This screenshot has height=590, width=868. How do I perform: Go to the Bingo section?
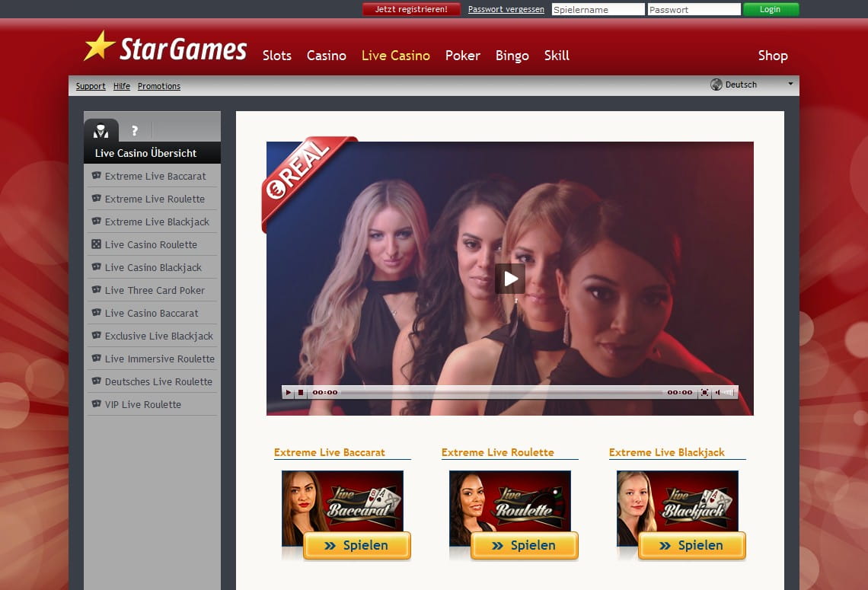pyautogui.click(x=512, y=56)
